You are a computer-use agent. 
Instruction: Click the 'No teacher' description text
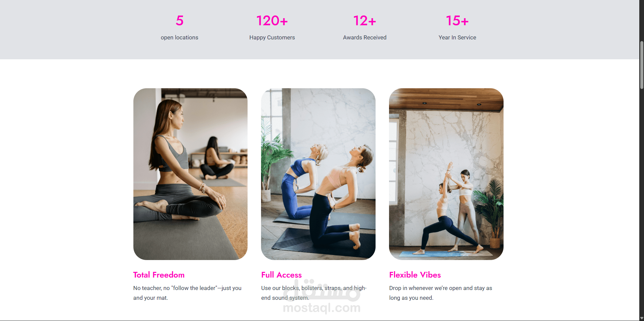pyautogui.click(x=187, y=293)
